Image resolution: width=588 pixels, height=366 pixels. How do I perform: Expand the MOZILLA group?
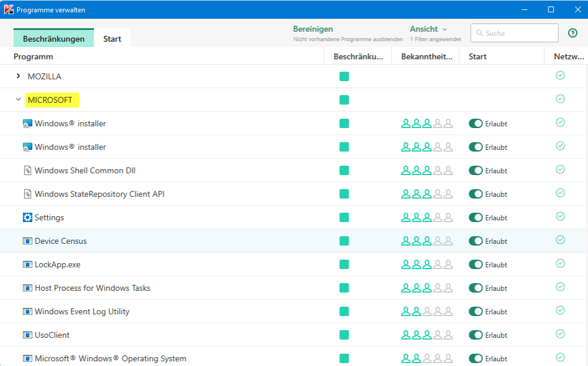tap(19, 76)
